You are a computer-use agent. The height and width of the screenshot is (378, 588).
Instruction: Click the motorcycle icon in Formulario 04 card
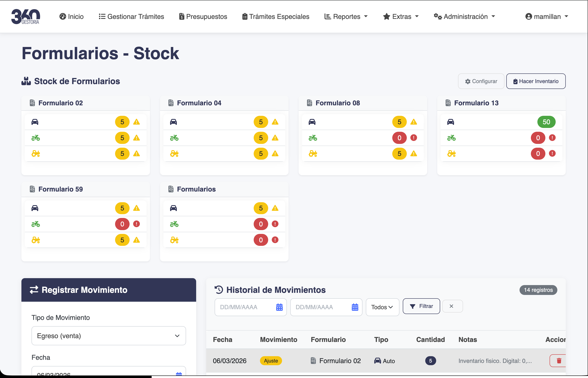174,138
